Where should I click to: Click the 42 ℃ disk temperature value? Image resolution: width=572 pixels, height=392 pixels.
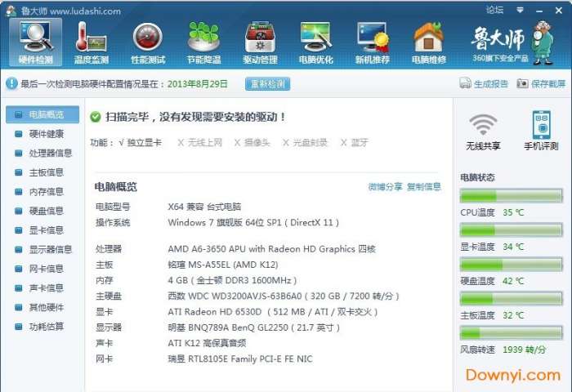513,281
